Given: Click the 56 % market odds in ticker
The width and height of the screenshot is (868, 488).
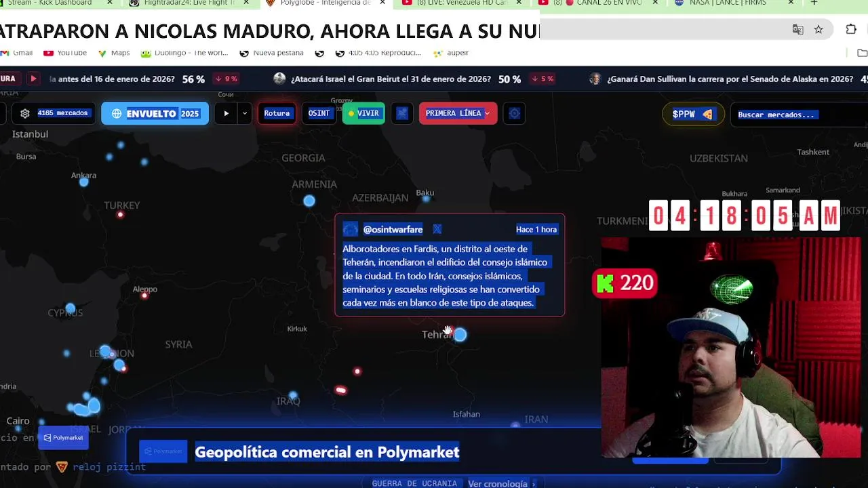Looking at the screenshot, I should [x=193, y=79].
